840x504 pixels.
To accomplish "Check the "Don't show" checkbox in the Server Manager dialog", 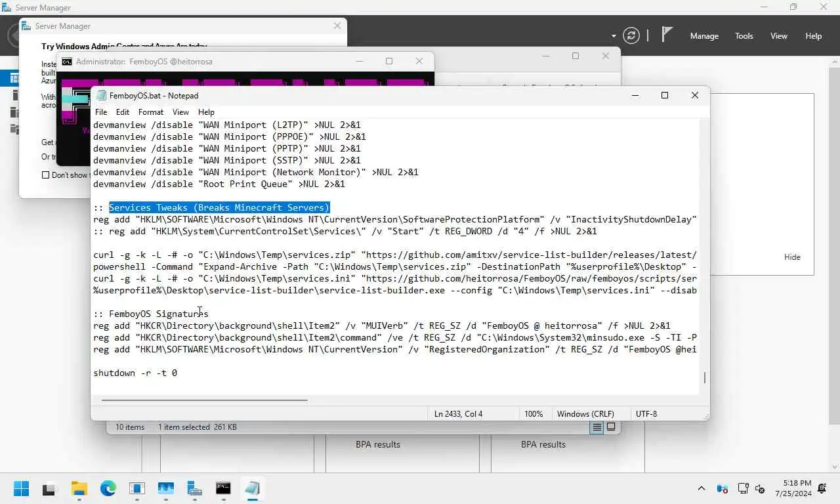I will point(45,175).
